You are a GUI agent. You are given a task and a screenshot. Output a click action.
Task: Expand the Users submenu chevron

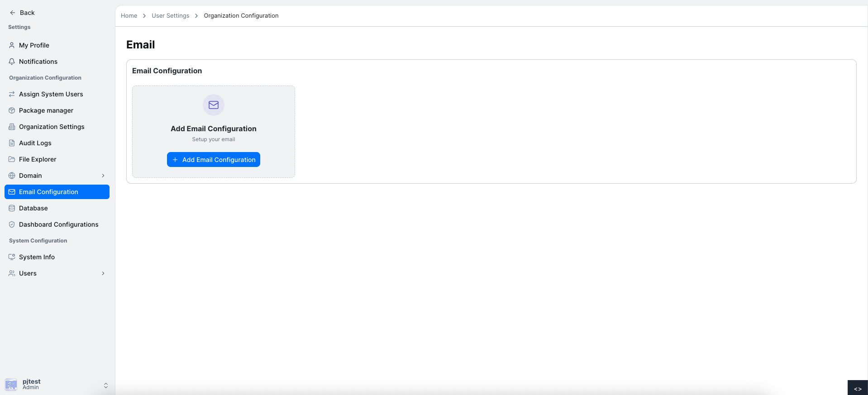click(103, 273)
